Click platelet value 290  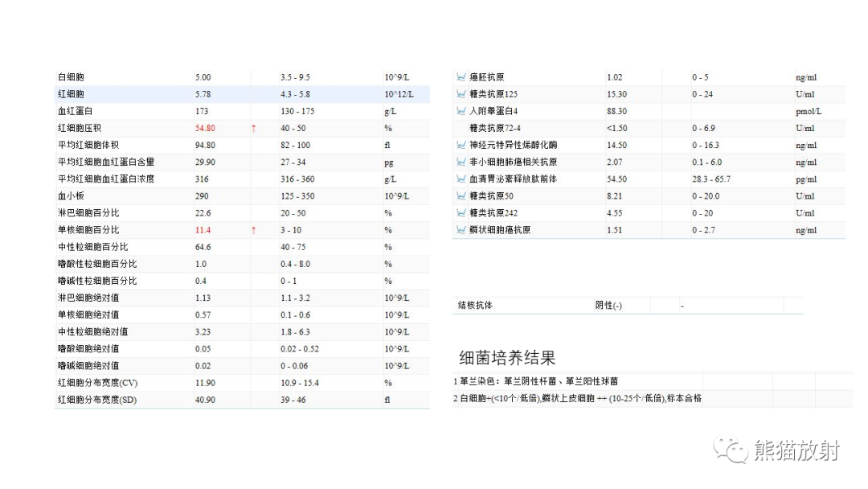[202, 196]
